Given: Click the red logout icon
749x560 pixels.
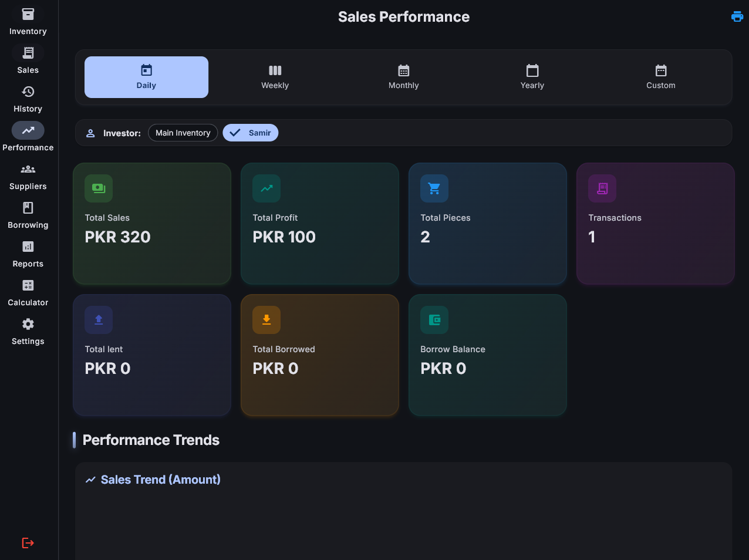Looking at the screenshot, I should [28, 543].
